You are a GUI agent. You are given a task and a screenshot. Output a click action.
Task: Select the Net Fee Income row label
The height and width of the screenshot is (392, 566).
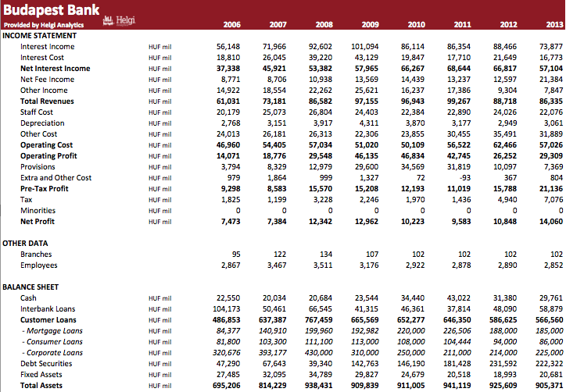pos(47,80)
